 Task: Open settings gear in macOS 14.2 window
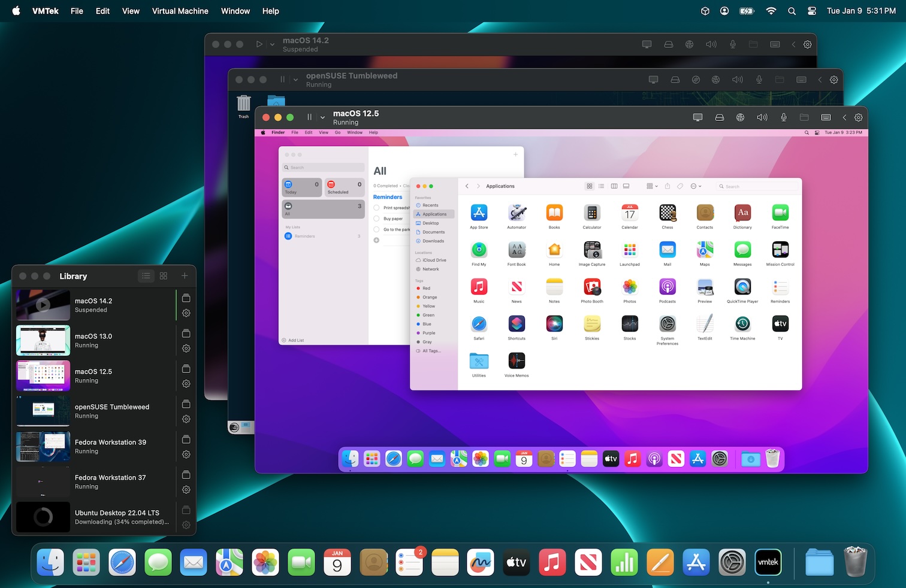pos(807,44)
